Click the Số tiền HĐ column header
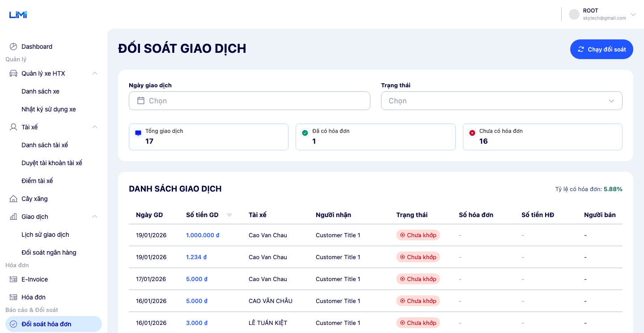 [x=538, y=215]
